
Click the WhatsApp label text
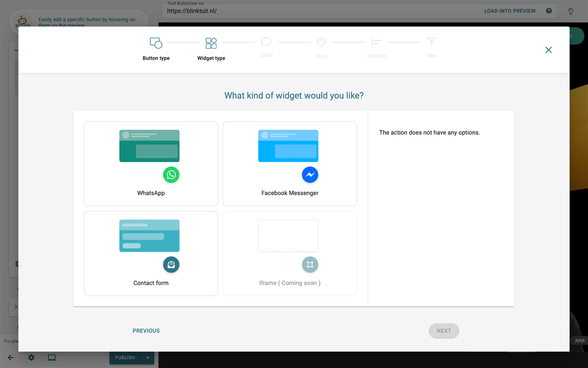click(x=151, y=193)
